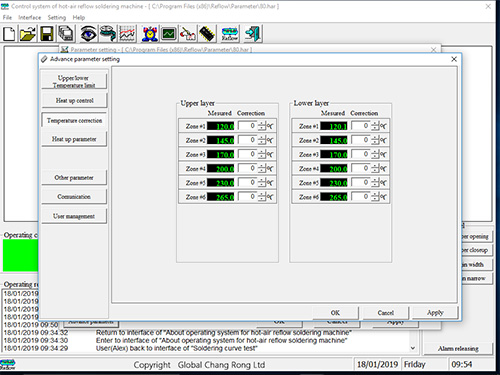The width and height of the screenshot is (500, 375).
Task: Click the eye monitoring icon in toolbar
Action: (88, 34)
